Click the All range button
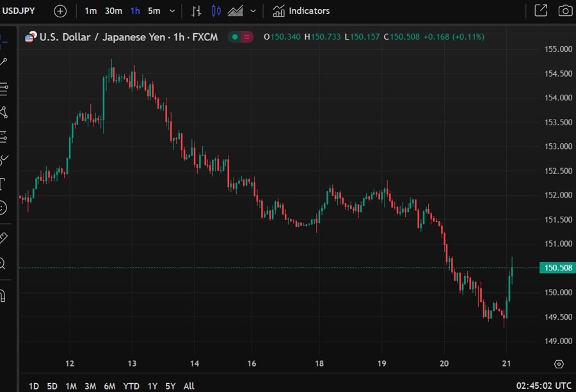 click(189, 386)
